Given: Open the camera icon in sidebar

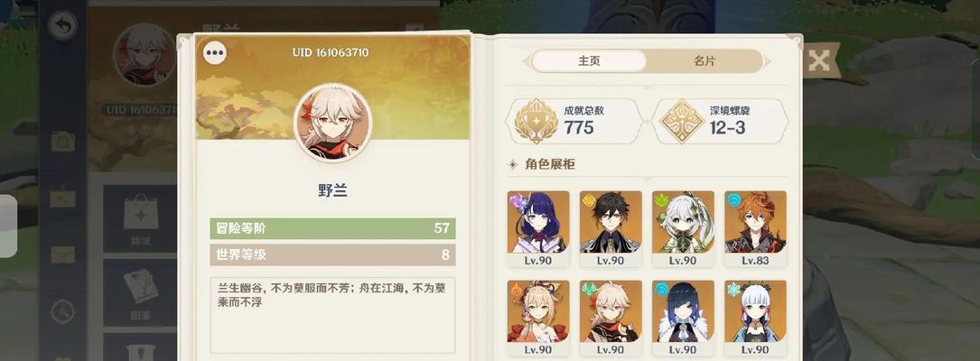Looking at the screenshot, I should (x=63, y=141).
